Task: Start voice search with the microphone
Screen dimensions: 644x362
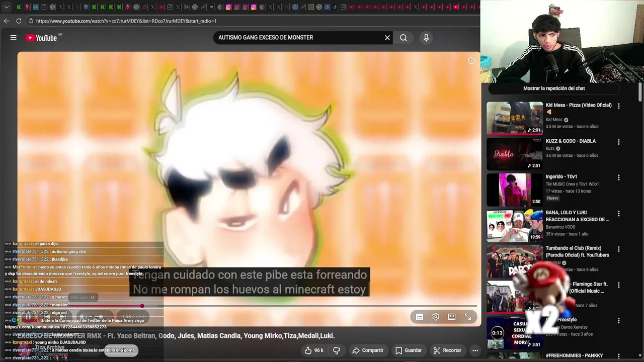Action: (x=426, y=38)
